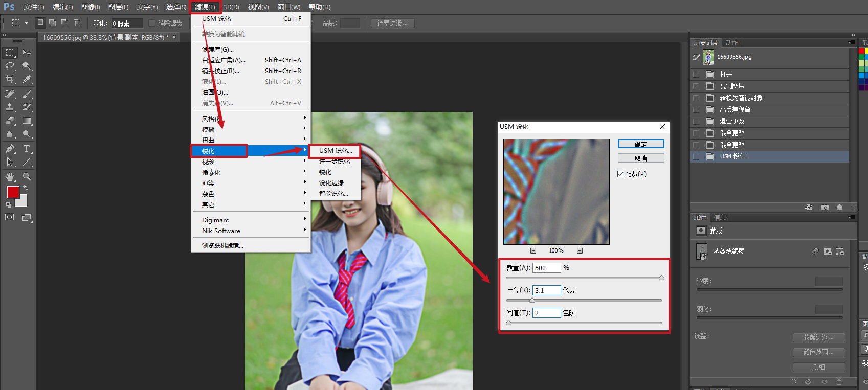The width and height of the screenshot is (868, 390).
Task: Select the Pen tool
Action: click(10, 149)
